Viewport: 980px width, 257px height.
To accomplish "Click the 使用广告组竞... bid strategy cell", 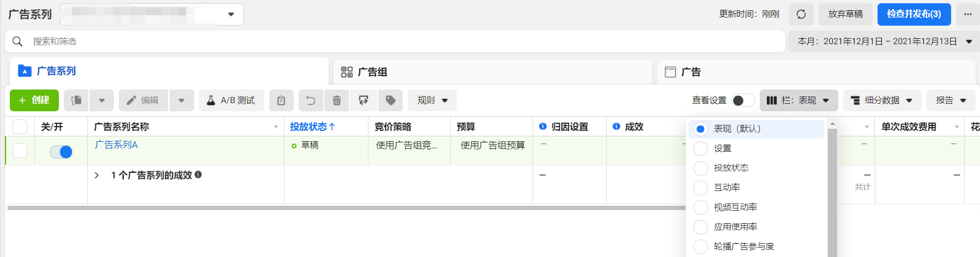I will (x=409, y=151).
